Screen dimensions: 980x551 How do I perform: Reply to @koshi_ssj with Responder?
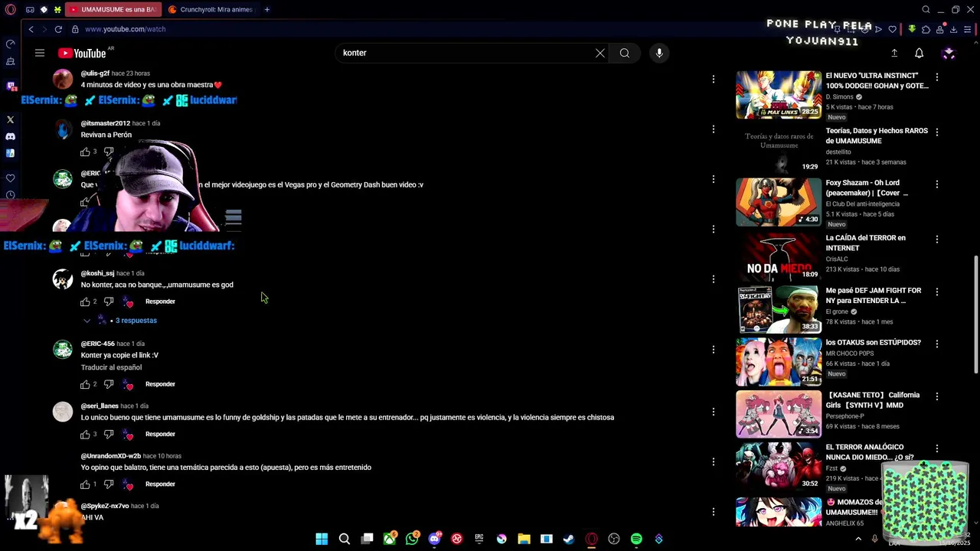pyautogui.click(x=160, y=302)
